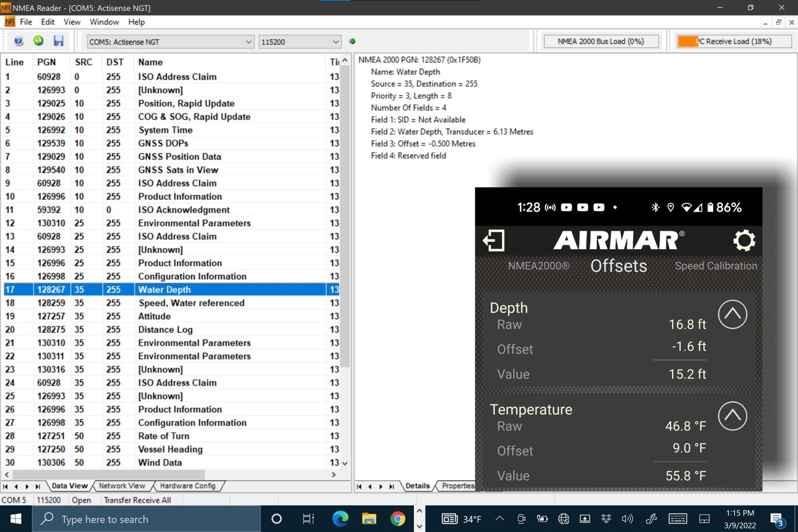Tap the Airmar exit icon

(x=494, y=241)
